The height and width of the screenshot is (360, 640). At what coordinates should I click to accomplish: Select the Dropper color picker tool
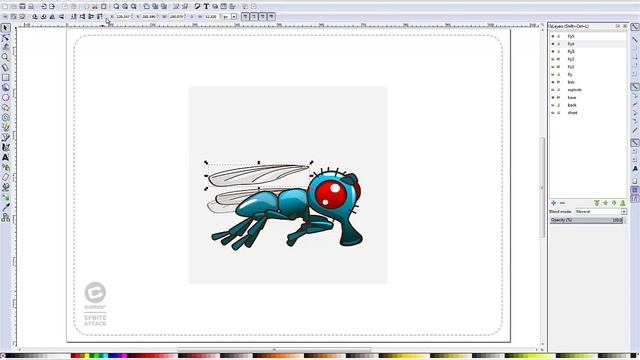tap(5, 207)
